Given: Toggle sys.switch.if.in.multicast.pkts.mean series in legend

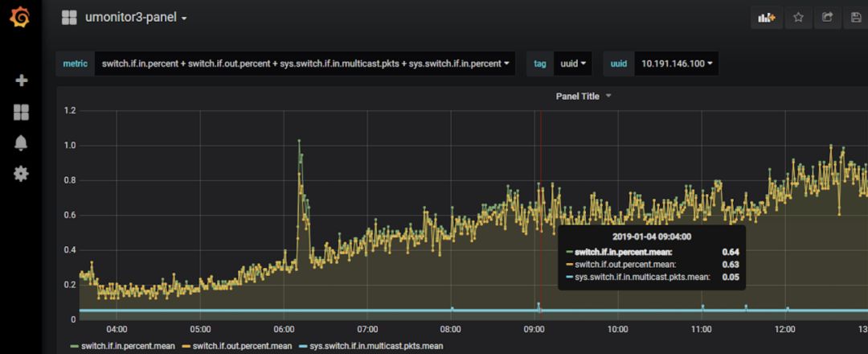Looking at the screenshot, I should tap(376, 347).
